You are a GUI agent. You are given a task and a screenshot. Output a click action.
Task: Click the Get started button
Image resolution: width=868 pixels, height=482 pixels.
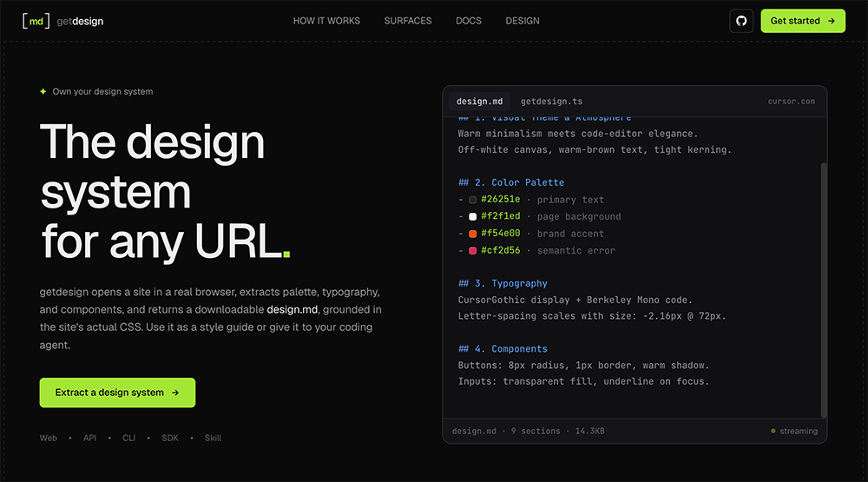pos(803,21)
